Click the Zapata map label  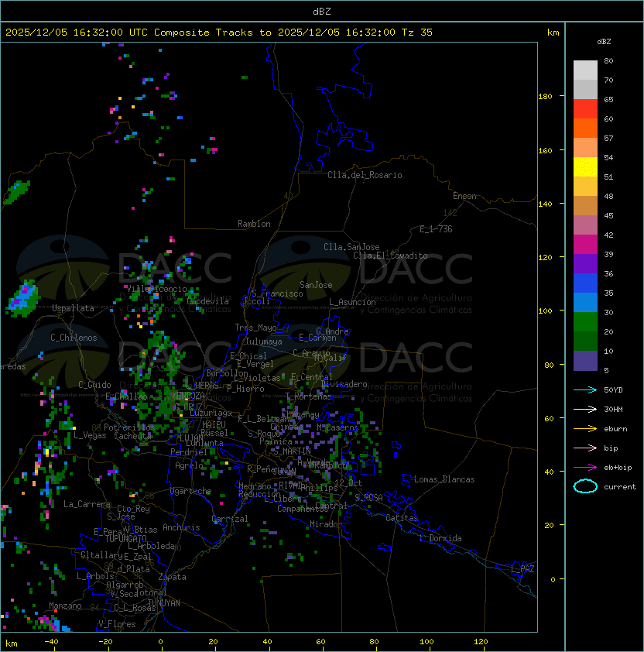point(172,577)
